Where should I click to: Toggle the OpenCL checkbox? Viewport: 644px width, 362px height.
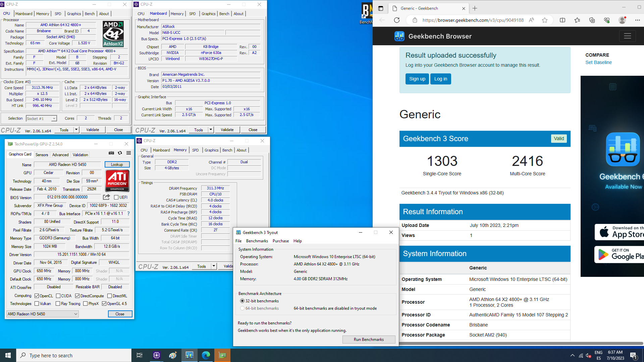click(x=37, y=296)
